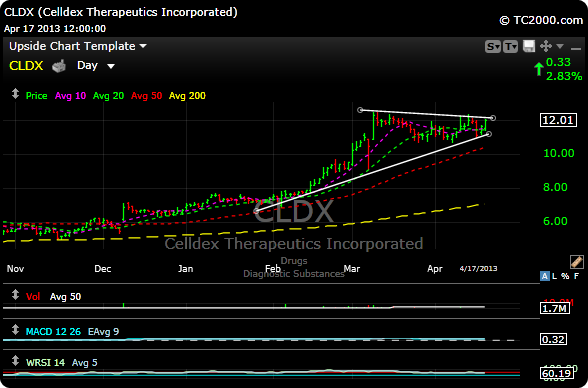588x388 pixels.
Task: Open the Day timeframe dropdown arrow
Action: (x=111, y=66)
